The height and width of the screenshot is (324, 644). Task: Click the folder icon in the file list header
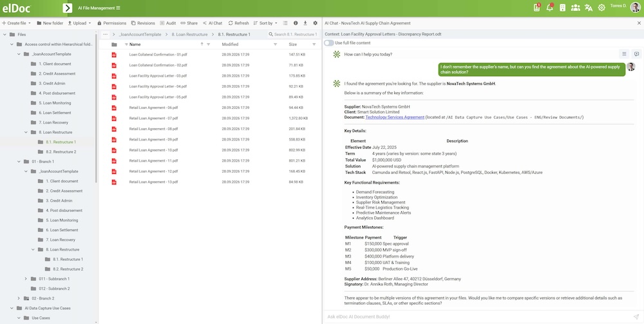point(114,44)
